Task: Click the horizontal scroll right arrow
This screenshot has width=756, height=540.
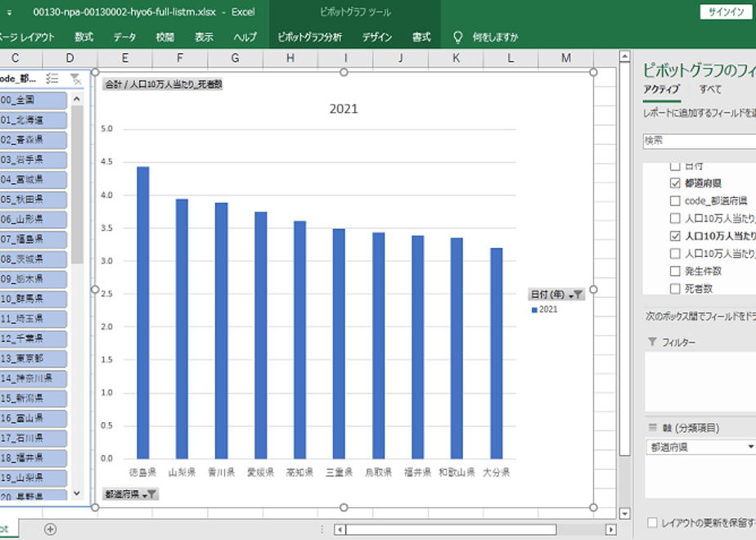Action: 611,529
